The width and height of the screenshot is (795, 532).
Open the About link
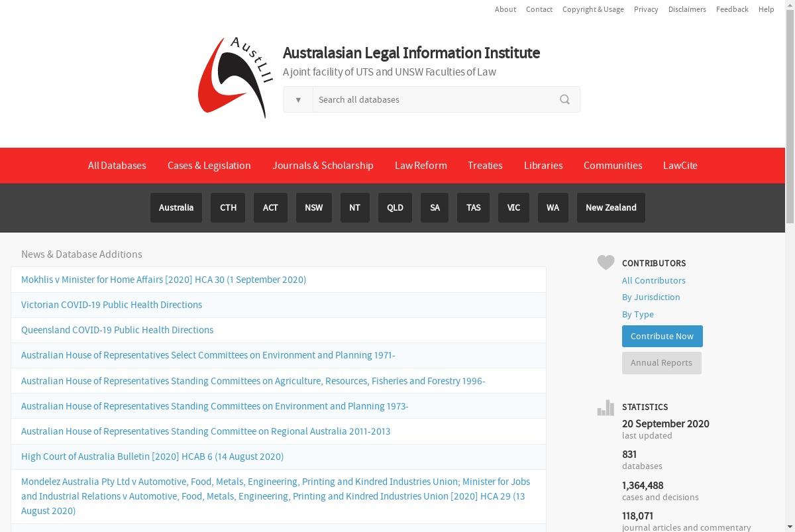(505, 9)
